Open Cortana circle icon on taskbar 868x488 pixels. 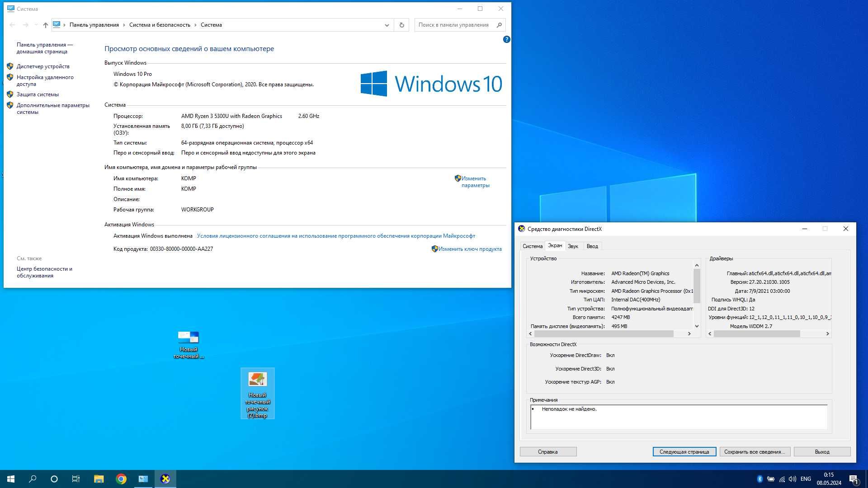tap(54, 479)
